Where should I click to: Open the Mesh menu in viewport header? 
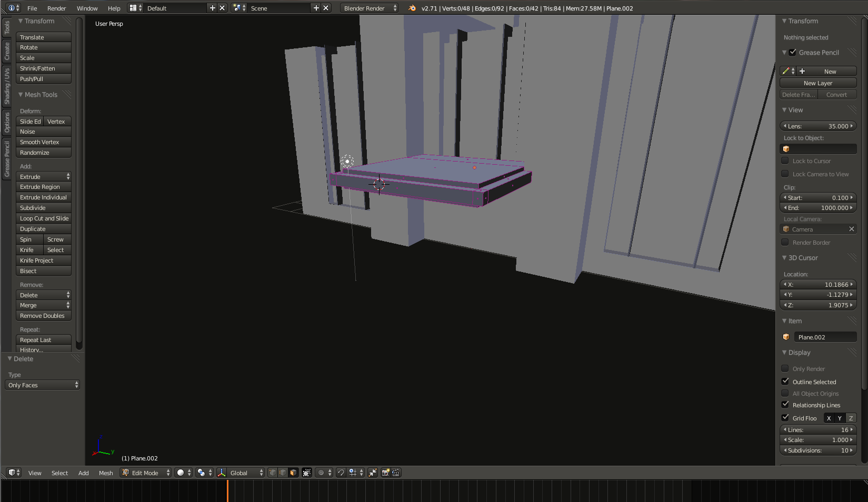(x=106, y=473)
